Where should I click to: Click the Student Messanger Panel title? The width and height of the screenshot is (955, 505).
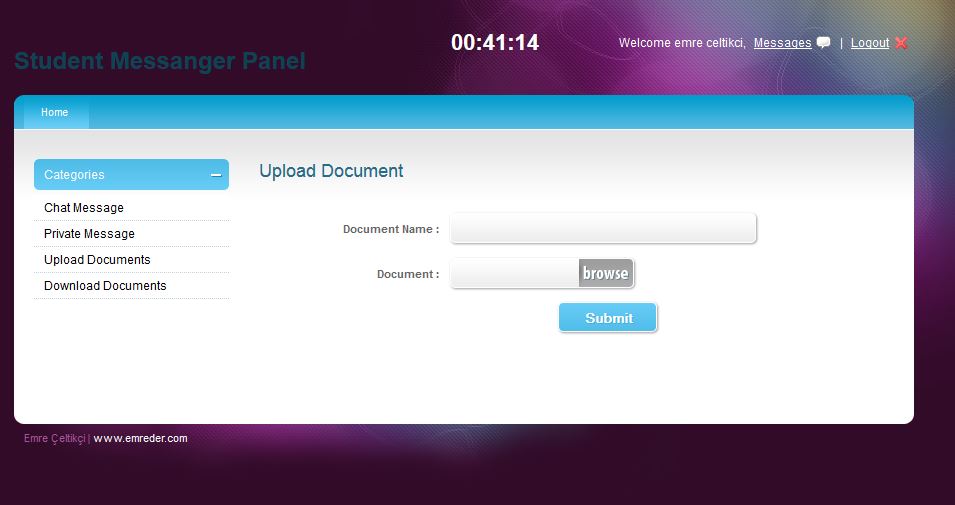(x=160, y=62)
